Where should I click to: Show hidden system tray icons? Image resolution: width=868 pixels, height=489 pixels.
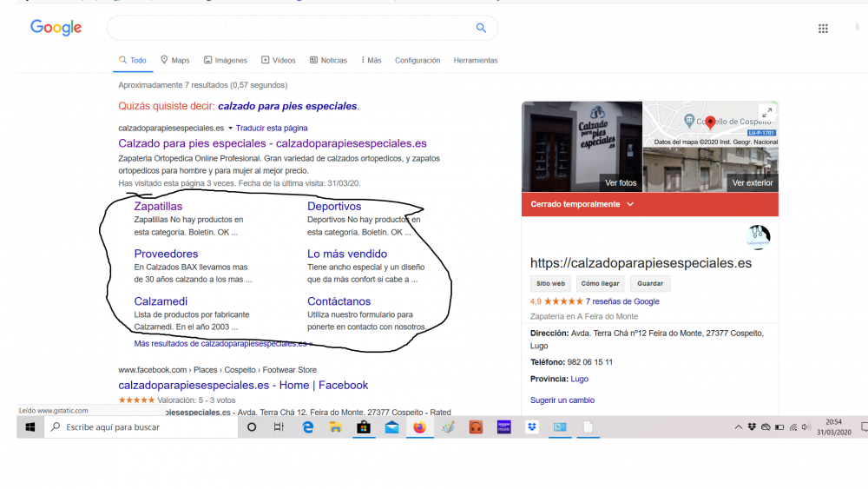click(739, 427)
